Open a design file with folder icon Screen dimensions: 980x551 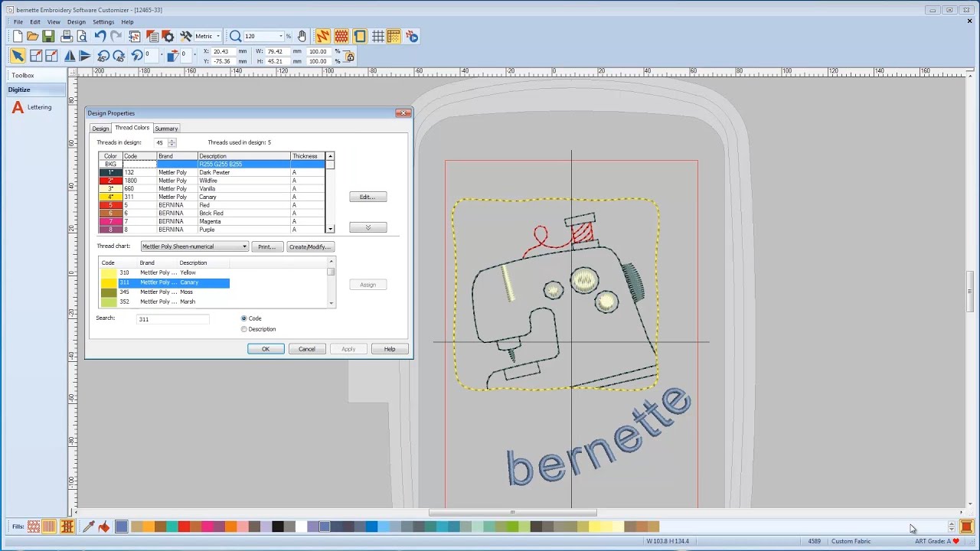tap(33, 36)
